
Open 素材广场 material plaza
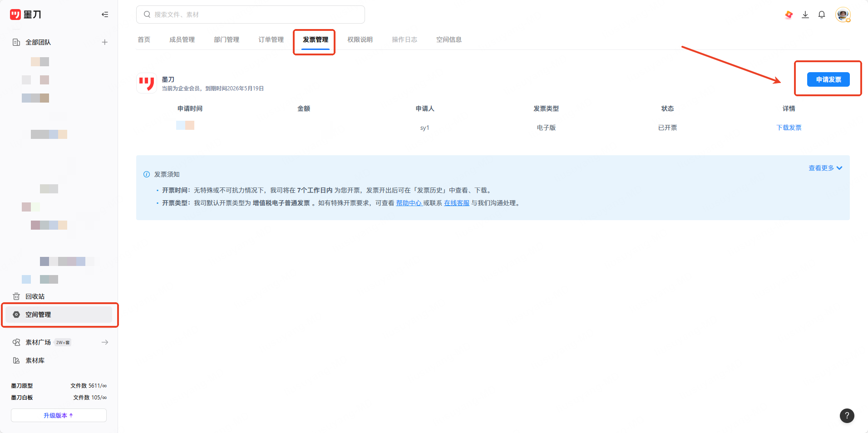[x=38, y=342]
